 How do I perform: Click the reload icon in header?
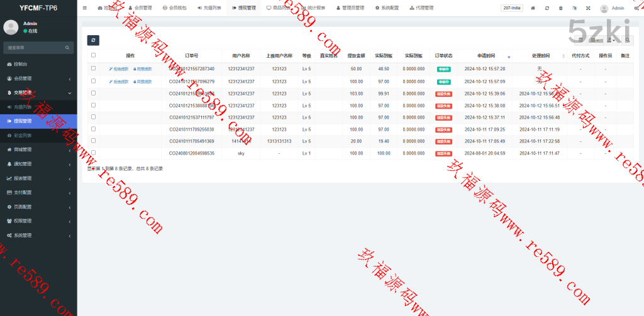547,8
